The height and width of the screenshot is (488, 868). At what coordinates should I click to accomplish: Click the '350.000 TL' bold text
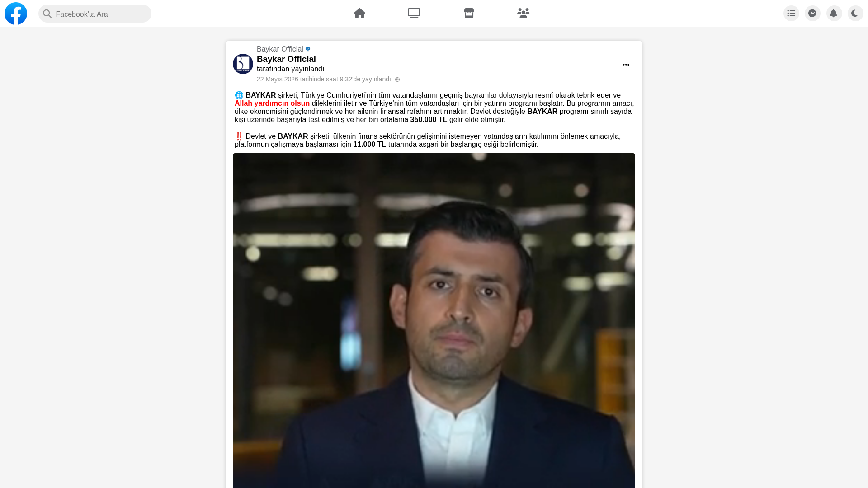(x=429, y=120)
